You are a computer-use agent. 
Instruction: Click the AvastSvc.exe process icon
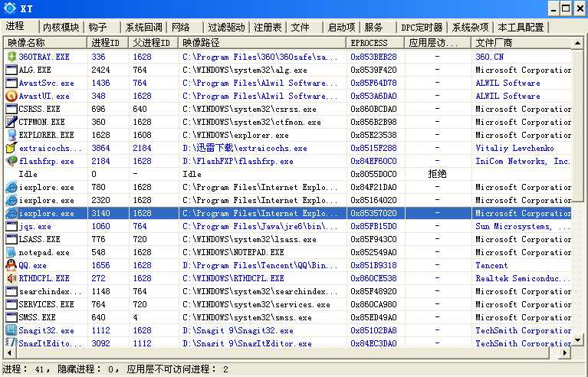(x=11, y=83)
